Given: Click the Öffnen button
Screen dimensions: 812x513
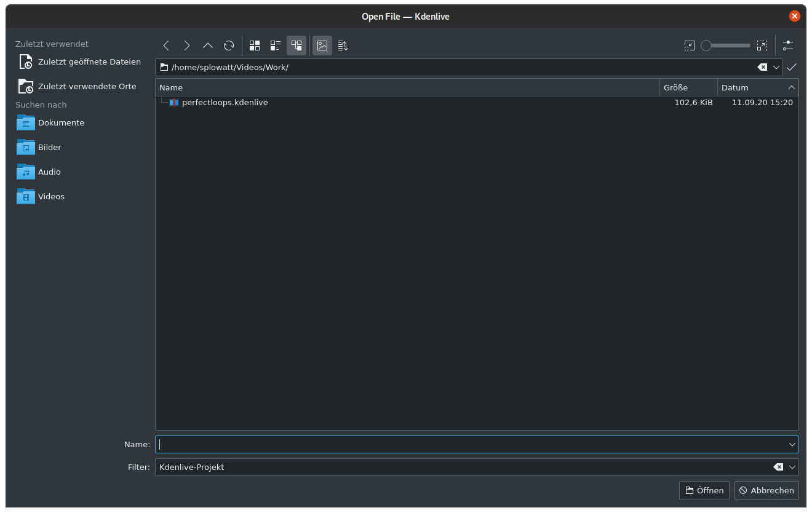Looking at the screenshot, I should (704, 490).
